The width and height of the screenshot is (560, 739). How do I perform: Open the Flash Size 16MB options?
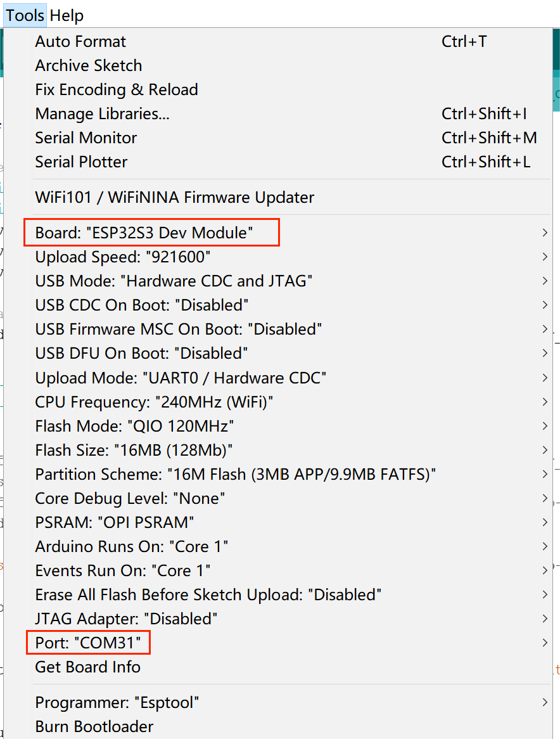coord(292,450)
